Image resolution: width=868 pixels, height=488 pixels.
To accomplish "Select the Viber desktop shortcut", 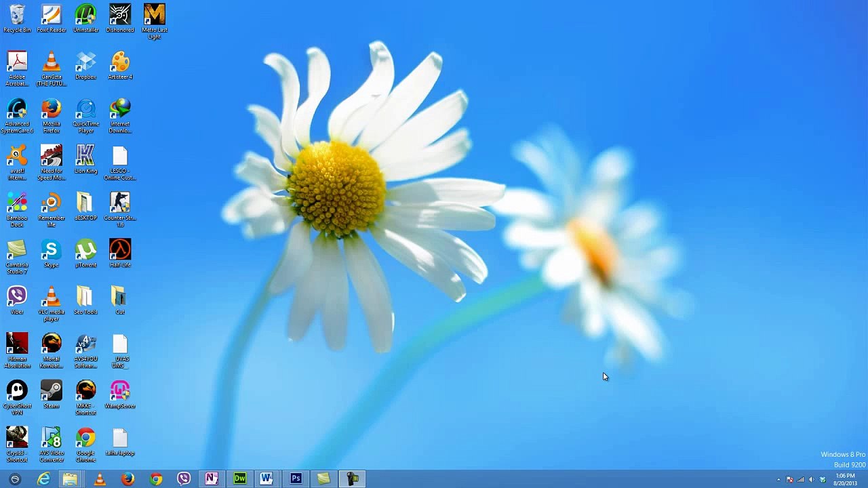I will coord(17,301).
